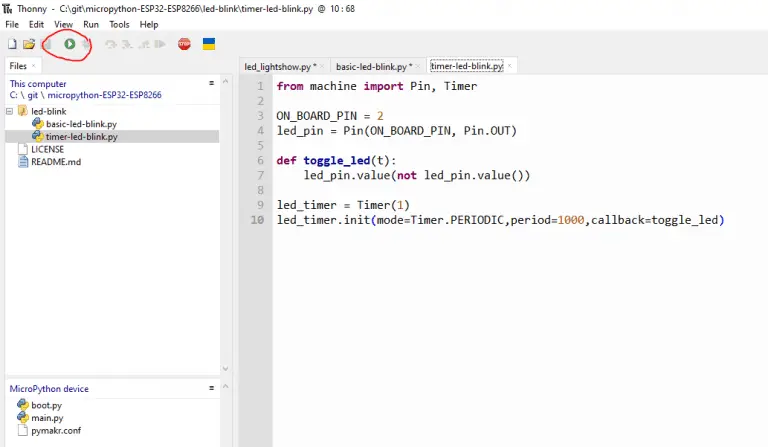
Task: Open the Run menu
Action: pos(91,24)
